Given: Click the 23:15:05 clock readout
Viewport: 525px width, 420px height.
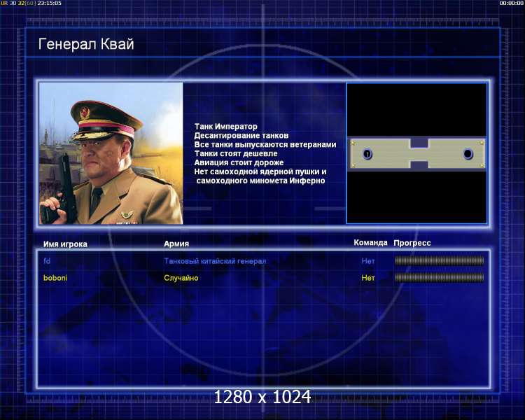Looking at the screenshot, I should tap(49, 3).
